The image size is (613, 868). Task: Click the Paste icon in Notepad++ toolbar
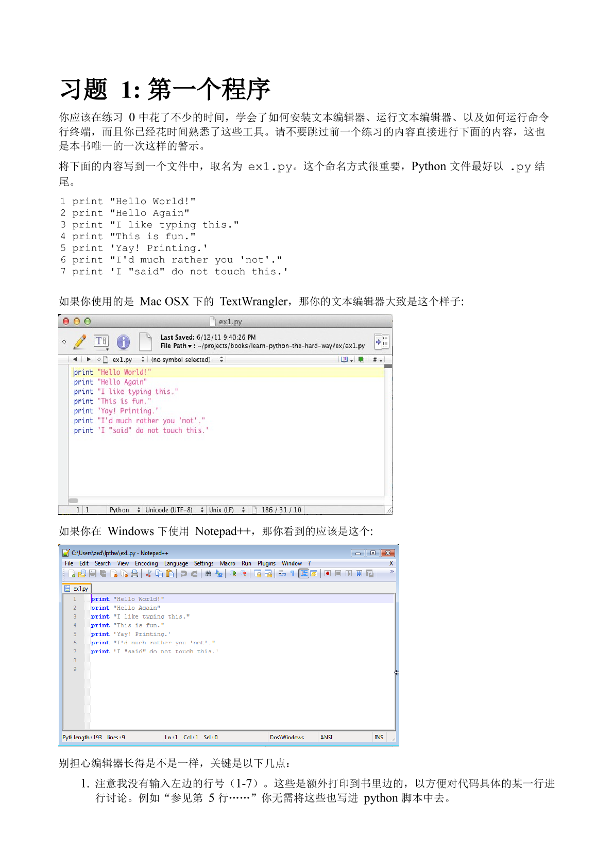[169, 573]
